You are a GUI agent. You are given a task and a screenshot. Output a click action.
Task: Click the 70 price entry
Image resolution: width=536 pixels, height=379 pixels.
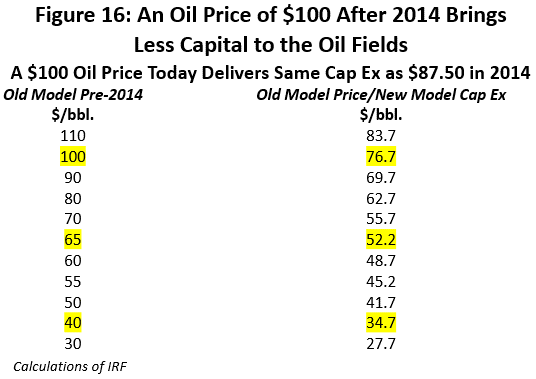73,219
